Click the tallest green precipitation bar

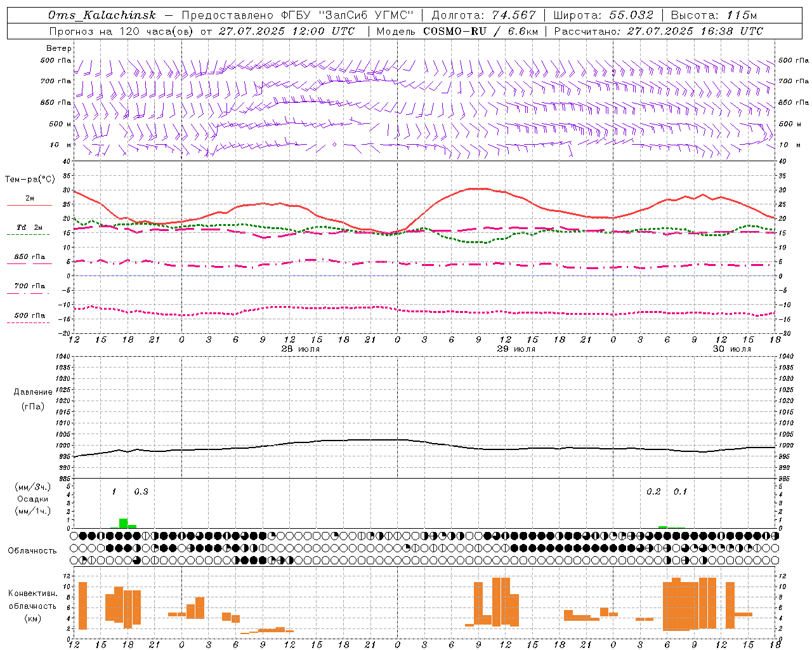coord(123,523)
